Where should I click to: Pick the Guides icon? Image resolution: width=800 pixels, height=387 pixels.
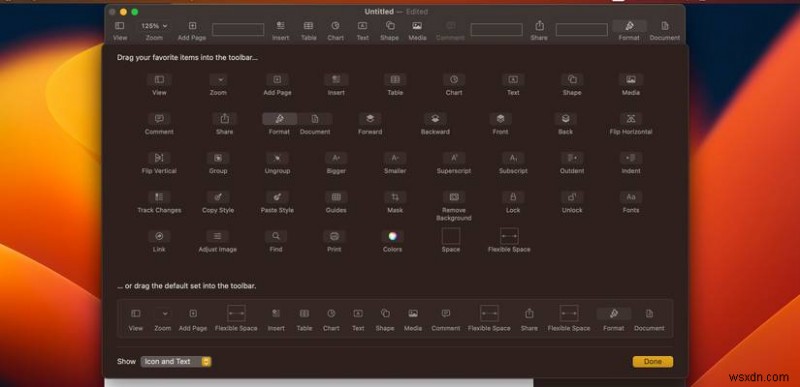point(336,197)
